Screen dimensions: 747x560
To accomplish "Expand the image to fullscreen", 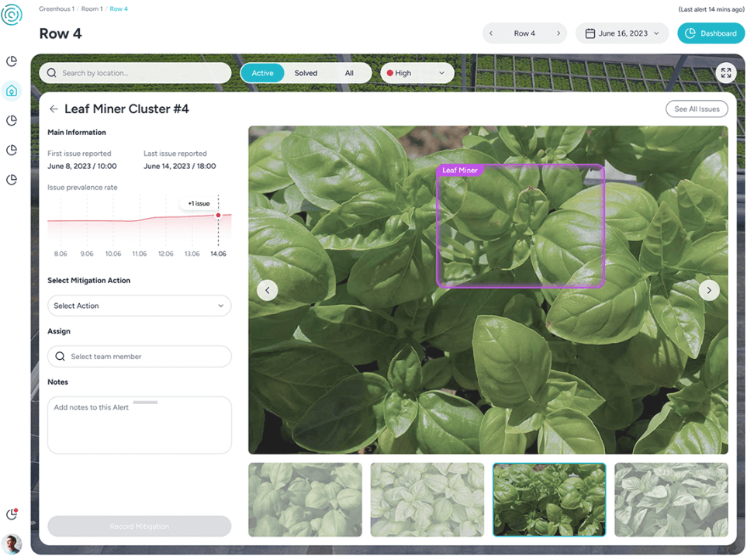I will click(725, 73).
